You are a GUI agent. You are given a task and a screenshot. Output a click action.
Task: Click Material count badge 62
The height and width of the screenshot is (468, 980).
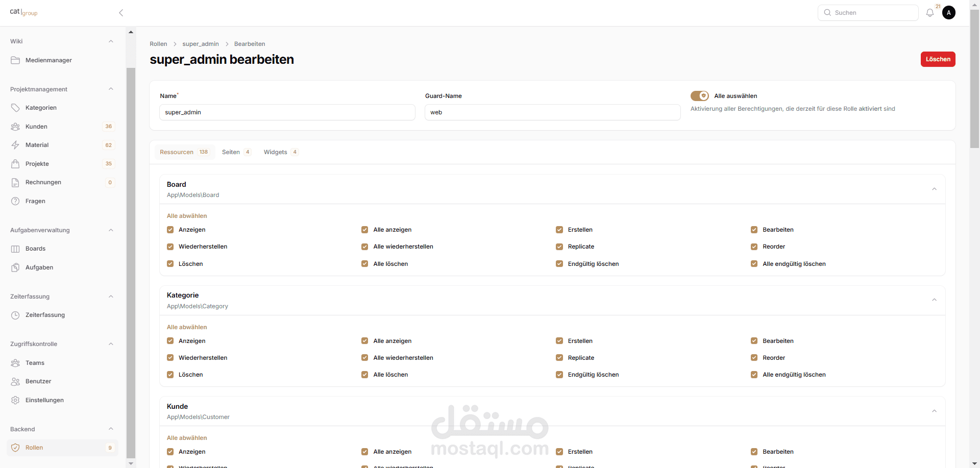(109, 145)
